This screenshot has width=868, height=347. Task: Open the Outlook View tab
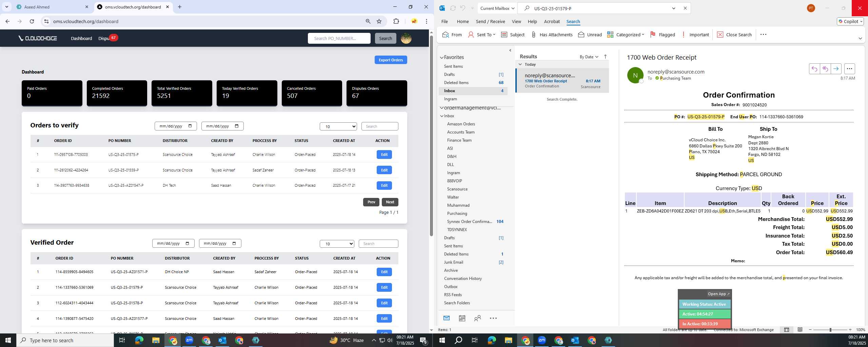pos(516,21)
